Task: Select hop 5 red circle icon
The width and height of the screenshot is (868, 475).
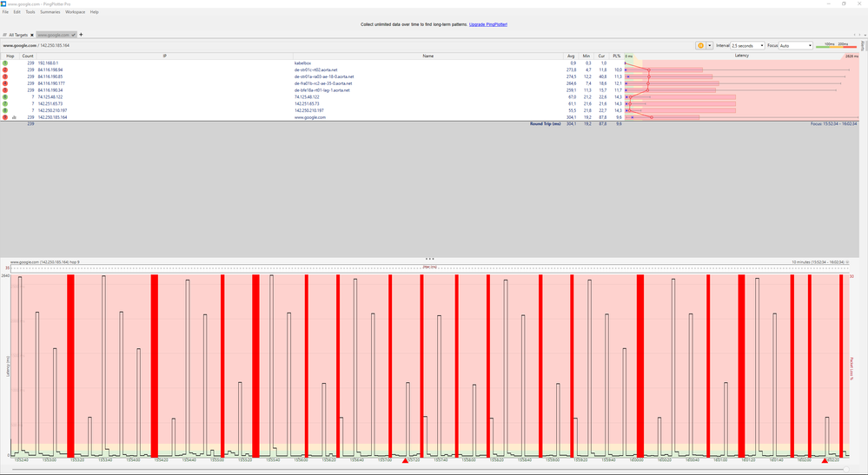Action: (5, 90)
